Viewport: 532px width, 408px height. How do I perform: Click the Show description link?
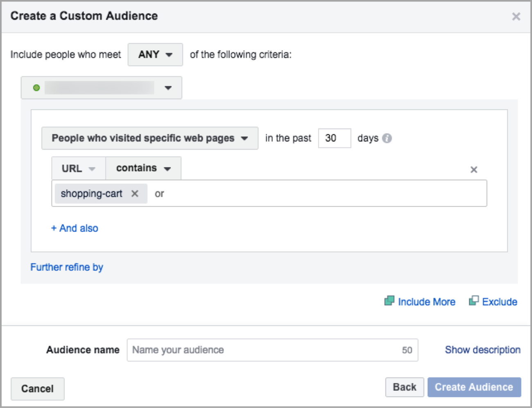[x=483, y=350]
